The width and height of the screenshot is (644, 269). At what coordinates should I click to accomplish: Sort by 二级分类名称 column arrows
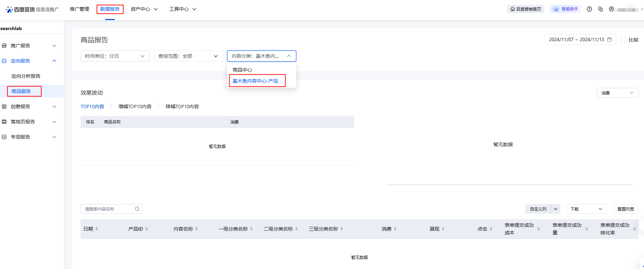(297, 229)
